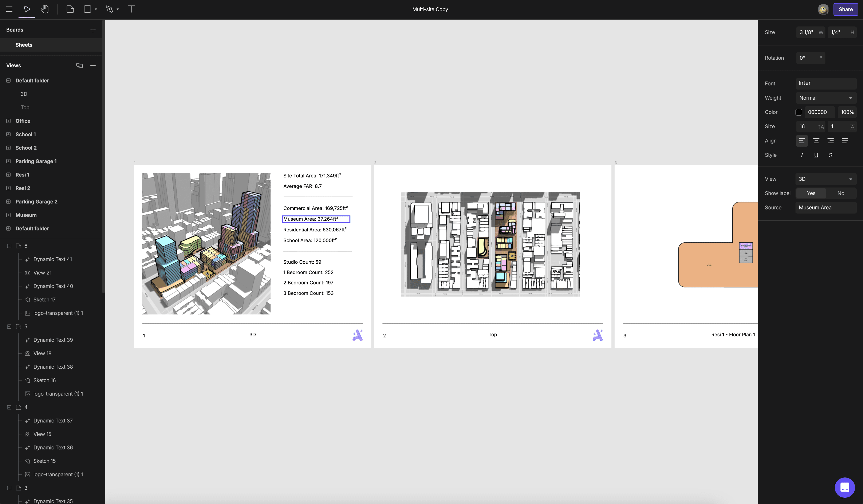The height and width of the screenshot is (504, 863).
Task: Toggle italic text style
Action: pyautogui.click(x=802, y=155)
